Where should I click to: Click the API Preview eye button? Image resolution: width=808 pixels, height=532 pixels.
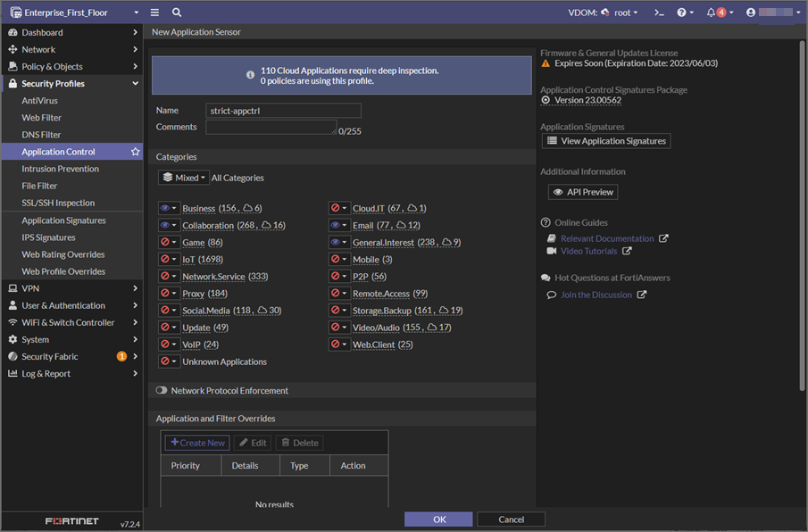[582, 191]
